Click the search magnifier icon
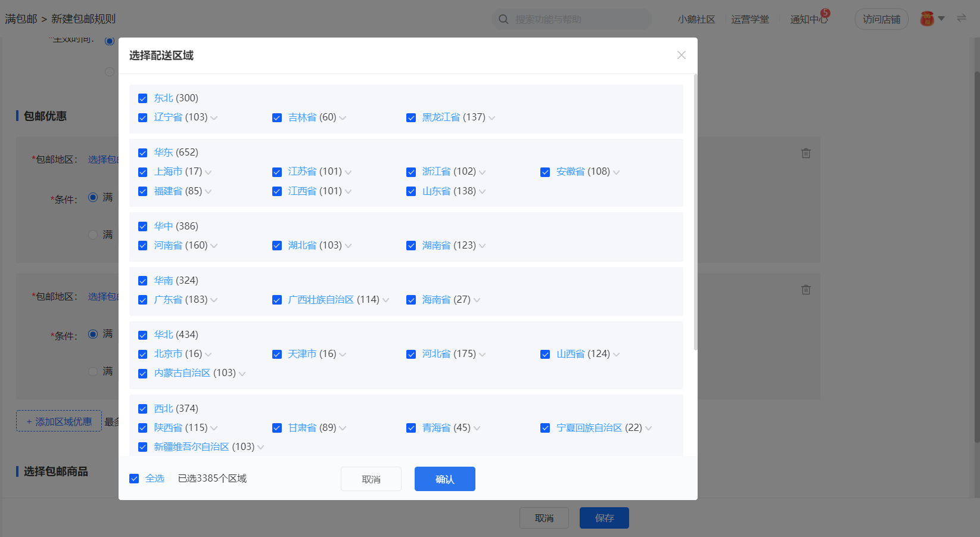Image resolution: width=980 pixels, height=537 pixels. click(x=503, y=19)
